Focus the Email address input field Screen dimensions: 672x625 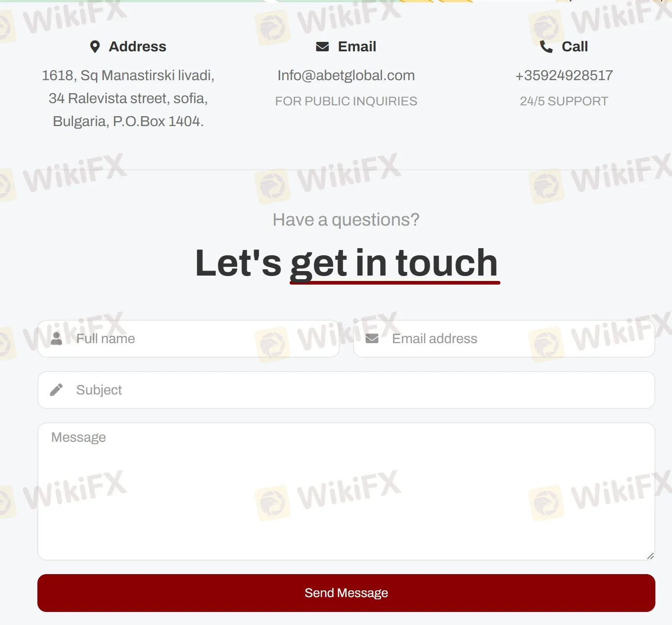[504, 339]
